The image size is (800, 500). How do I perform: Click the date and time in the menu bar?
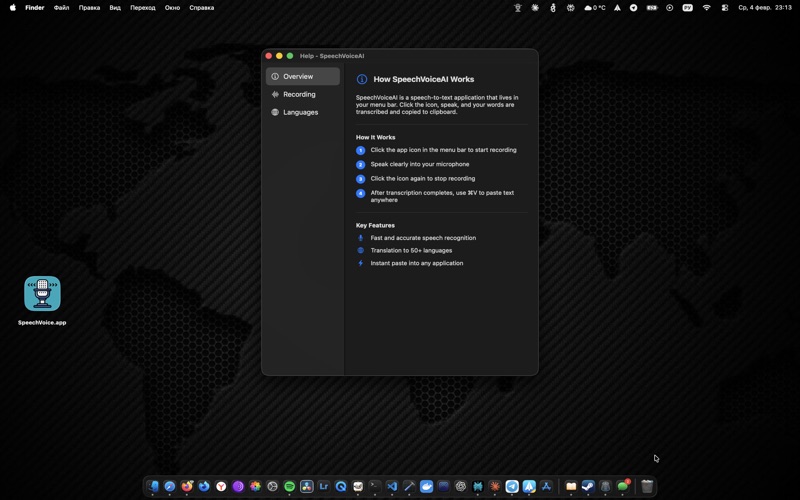tap(765, 8)
